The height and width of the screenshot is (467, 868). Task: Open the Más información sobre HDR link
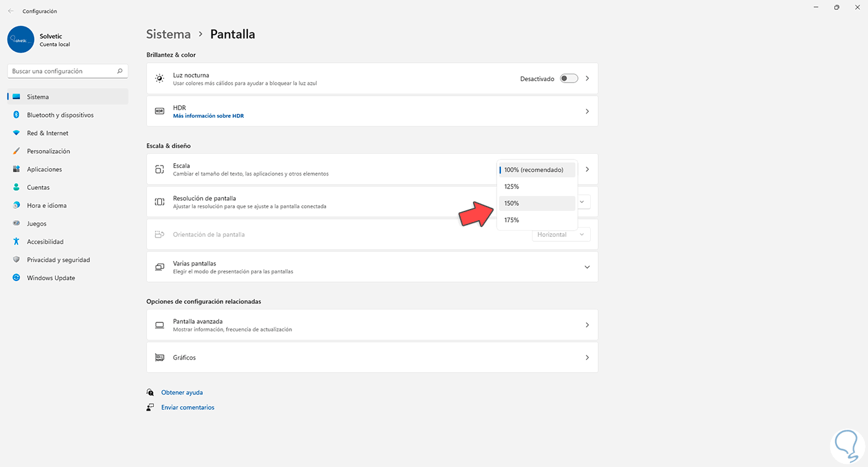click(x=208, y=116)
